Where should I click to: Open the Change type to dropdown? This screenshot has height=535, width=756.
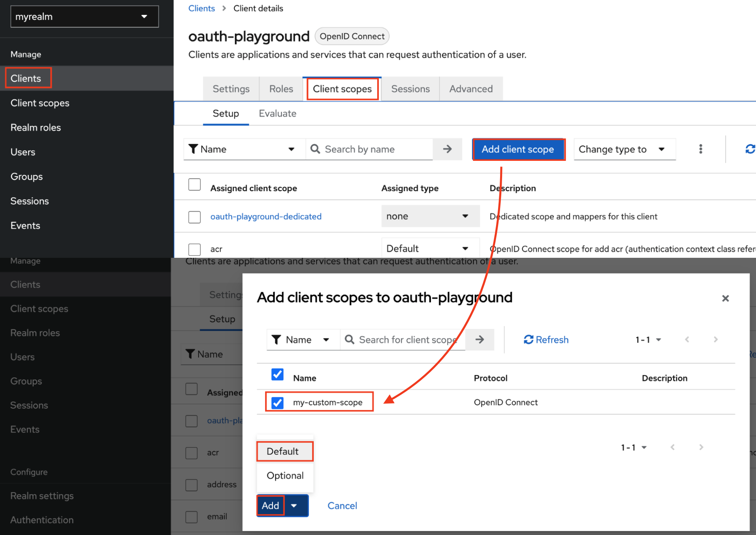[625, 149]
